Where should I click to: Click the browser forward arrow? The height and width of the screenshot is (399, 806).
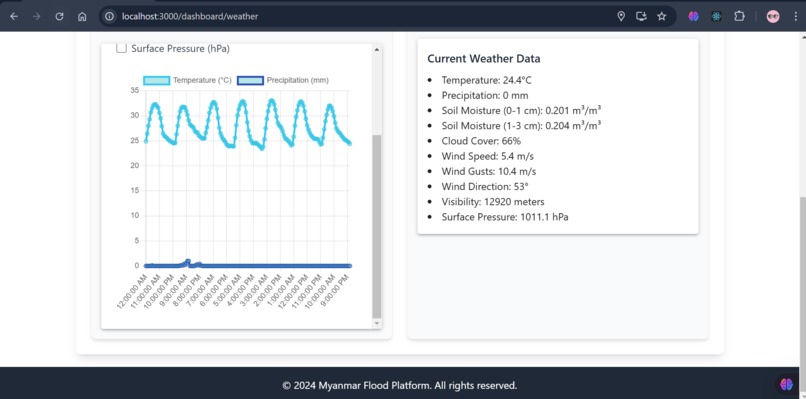point(36,16)
